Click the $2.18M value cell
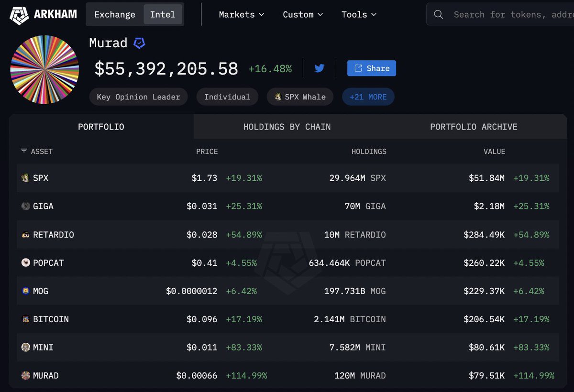The width and height of the screenshot is (574, 392). (489, 206)
